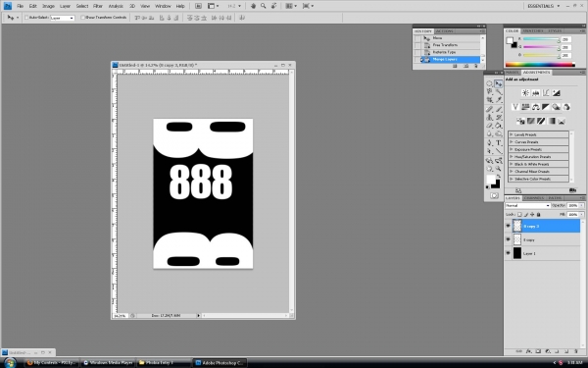The height and width of the screenshot is (368, 588).
Task: Open the Image menu
Action: click(x=48, y=6)
